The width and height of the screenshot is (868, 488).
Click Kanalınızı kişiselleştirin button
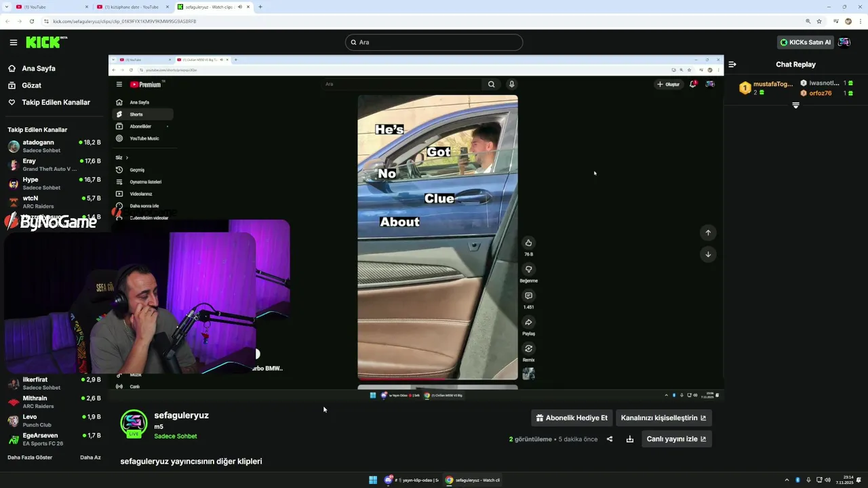click(664, 418)
